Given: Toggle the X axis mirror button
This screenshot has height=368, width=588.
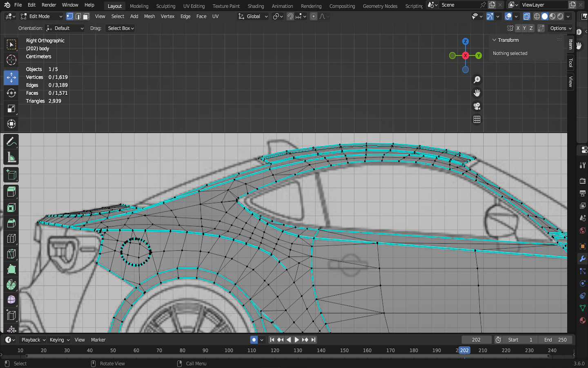Looking at the screenshot, I should tap(518, 28).
